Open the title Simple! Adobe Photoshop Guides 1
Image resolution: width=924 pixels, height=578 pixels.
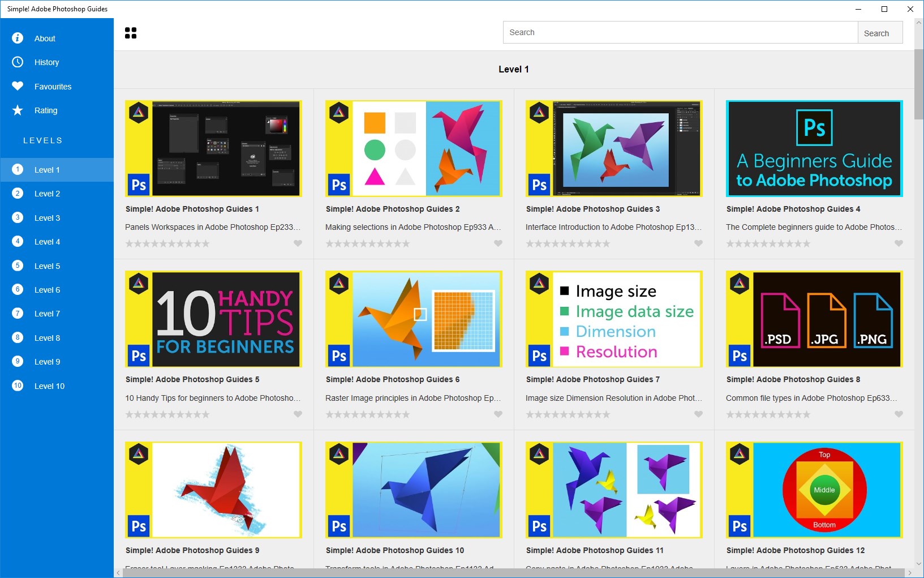click(x=192, y=209)
